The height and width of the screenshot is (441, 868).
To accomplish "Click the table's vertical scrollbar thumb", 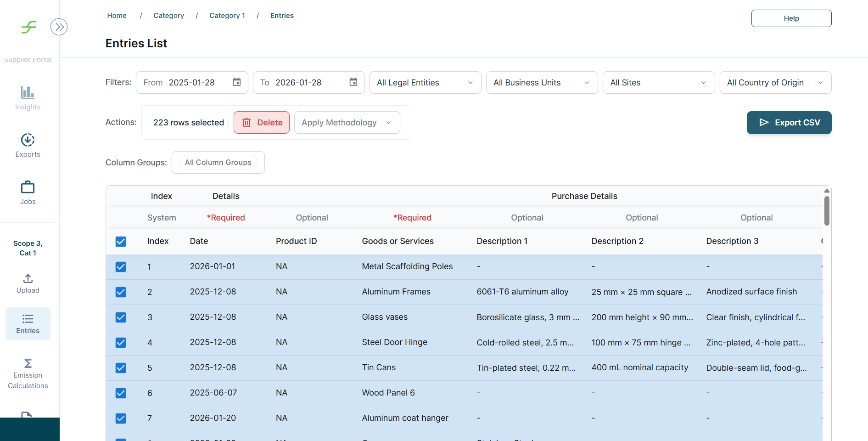I will click(x=827, y=211).
